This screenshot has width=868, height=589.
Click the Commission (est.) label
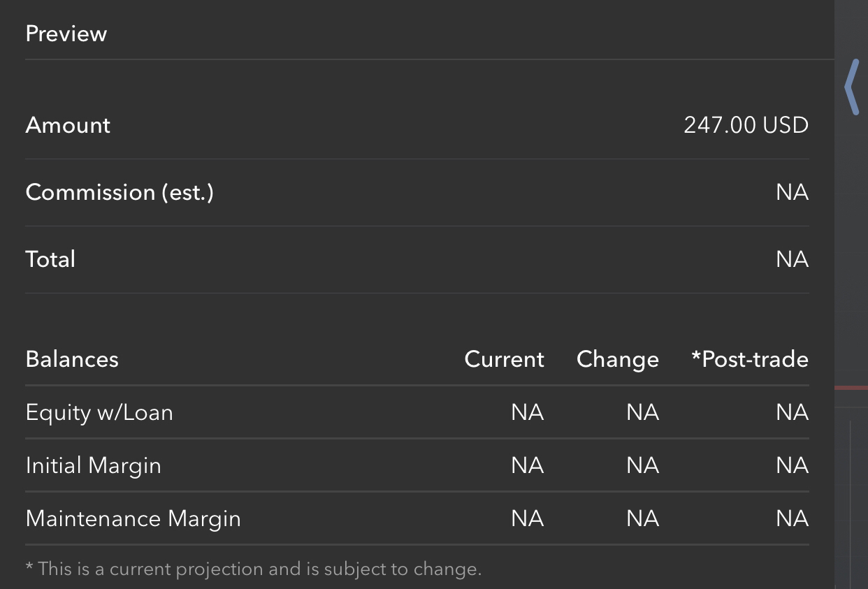[120, 192]
